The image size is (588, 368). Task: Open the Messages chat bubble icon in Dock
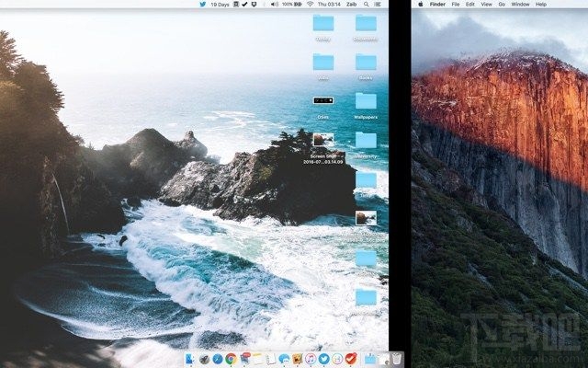284,360
